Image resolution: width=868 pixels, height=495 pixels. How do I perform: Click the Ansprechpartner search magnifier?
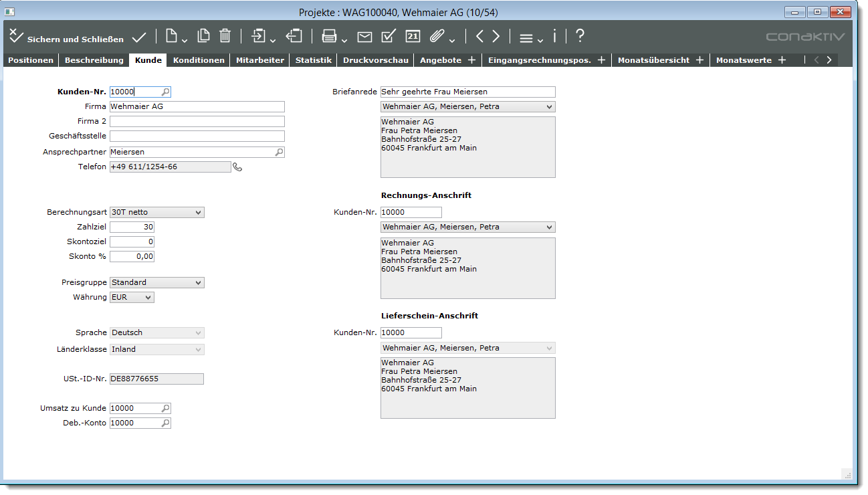pos(279,153)
